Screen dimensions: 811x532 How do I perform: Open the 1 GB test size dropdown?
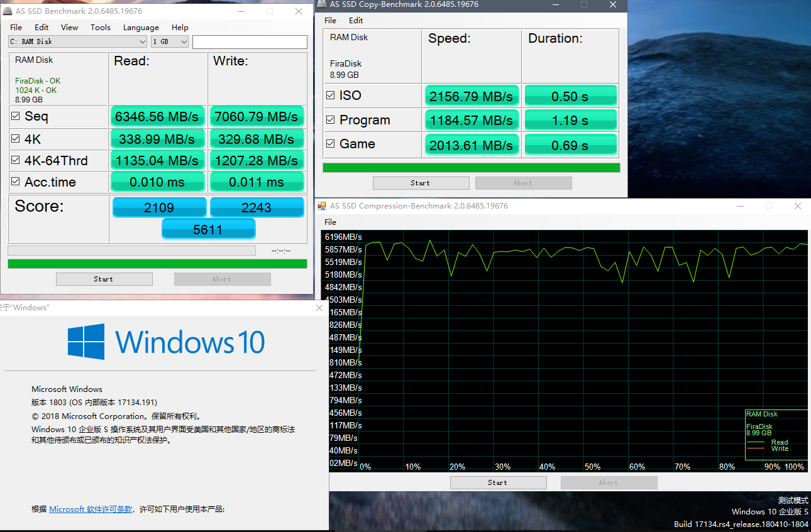click(x=170, y=41)
